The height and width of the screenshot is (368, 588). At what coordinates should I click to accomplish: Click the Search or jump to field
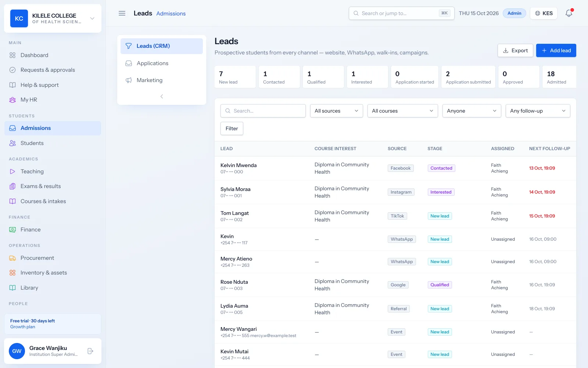401,13
